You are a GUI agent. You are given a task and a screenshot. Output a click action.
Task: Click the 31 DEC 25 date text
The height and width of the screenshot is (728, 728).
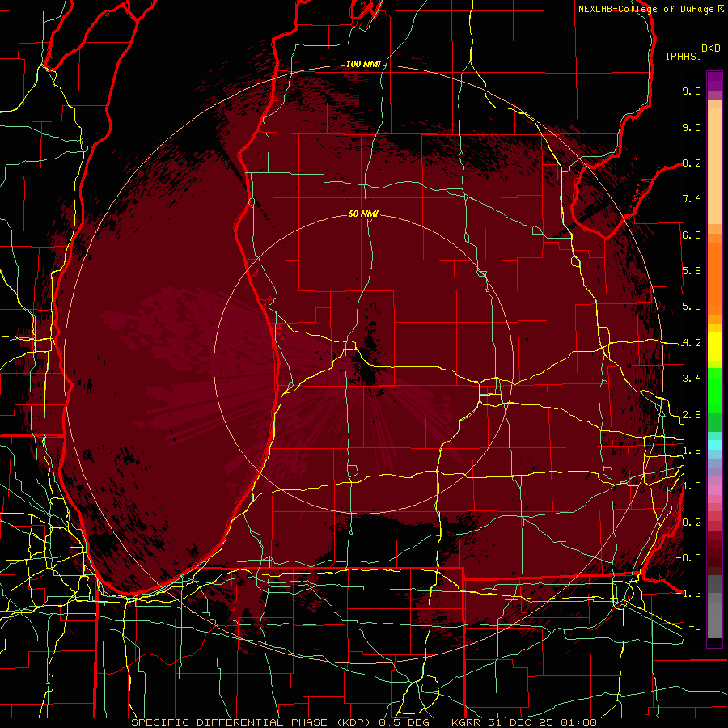521,722
